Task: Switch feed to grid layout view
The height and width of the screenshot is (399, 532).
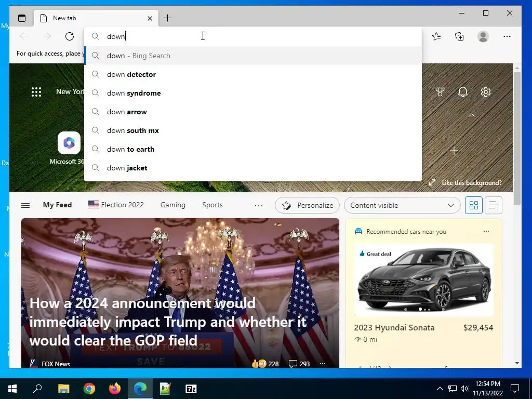Action: click(474, 205)
